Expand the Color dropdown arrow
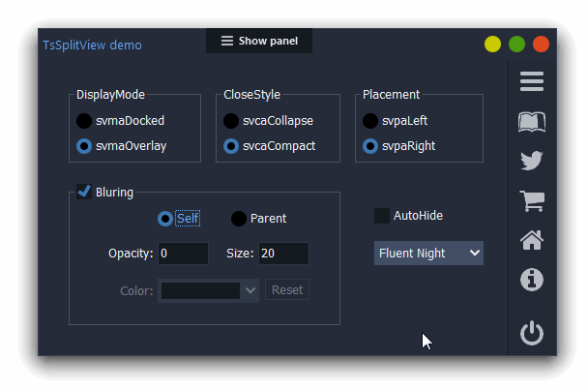 [250, 290]
